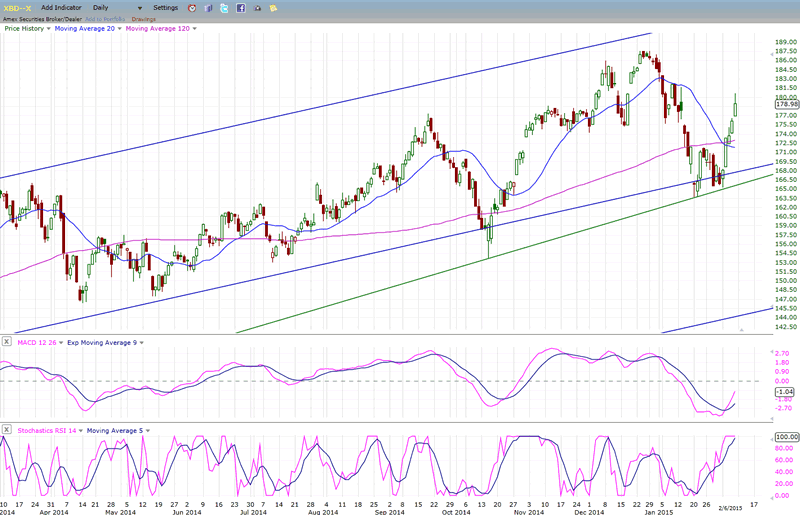This screenshot has height=515, width=800.
Task: Share the chart via the Twitter icon
Action: (x=224, y=8)
